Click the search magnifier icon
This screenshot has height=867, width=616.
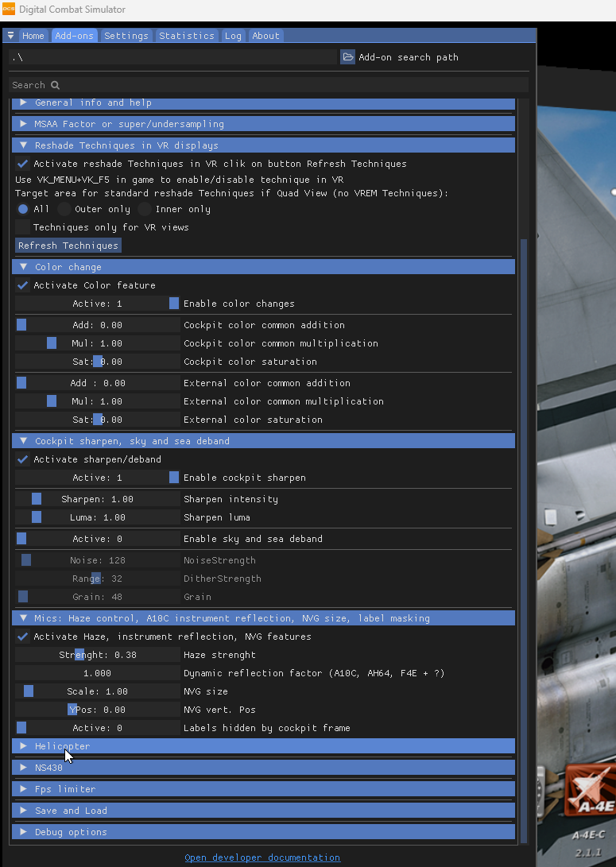(56, 85)
